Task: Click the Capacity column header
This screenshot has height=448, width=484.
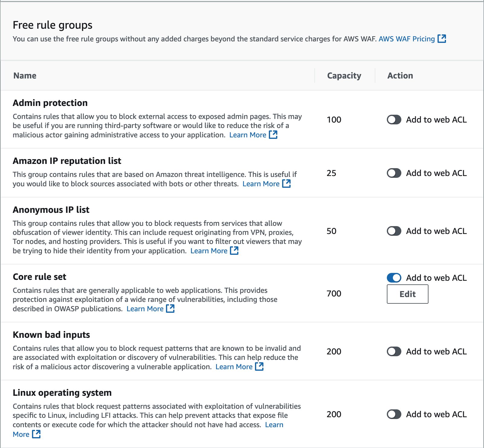Action: 344,75
